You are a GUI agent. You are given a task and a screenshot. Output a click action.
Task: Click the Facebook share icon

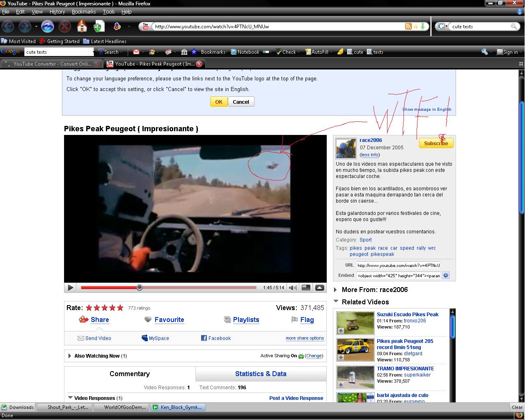[204, 338]
